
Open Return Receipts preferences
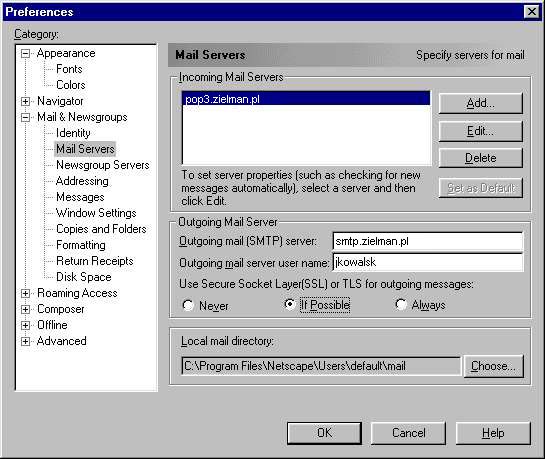point(95,261)
